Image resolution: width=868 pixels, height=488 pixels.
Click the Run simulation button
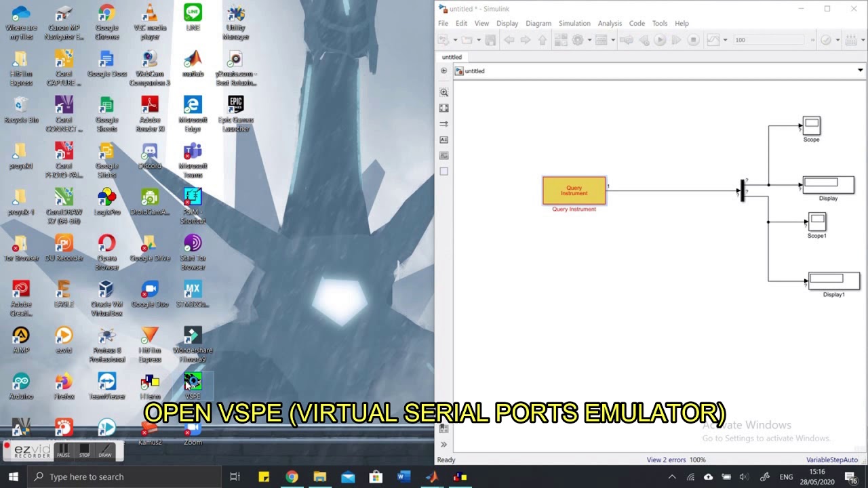tap(659, 40)
